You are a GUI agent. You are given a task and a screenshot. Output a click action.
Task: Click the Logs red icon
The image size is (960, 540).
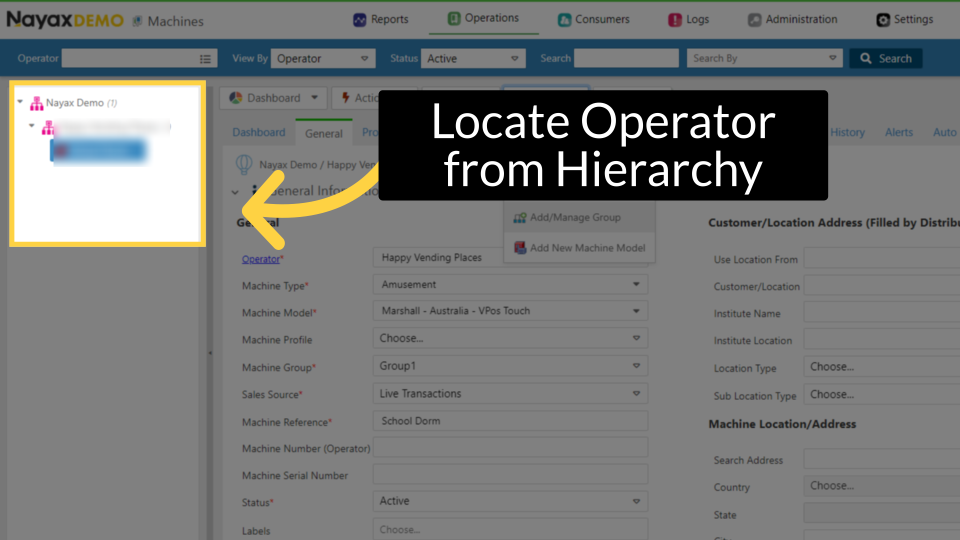[x=675, y=20]
